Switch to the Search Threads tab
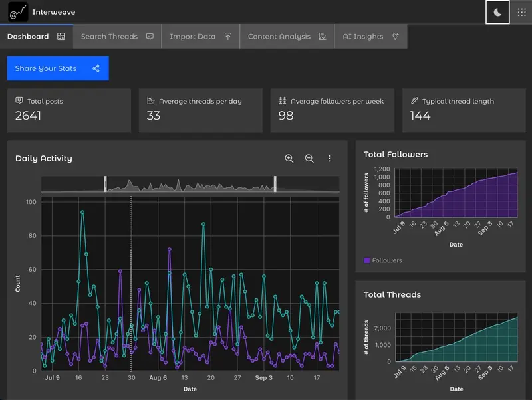This screenshot has width=532, height=400. click(117, 37)
